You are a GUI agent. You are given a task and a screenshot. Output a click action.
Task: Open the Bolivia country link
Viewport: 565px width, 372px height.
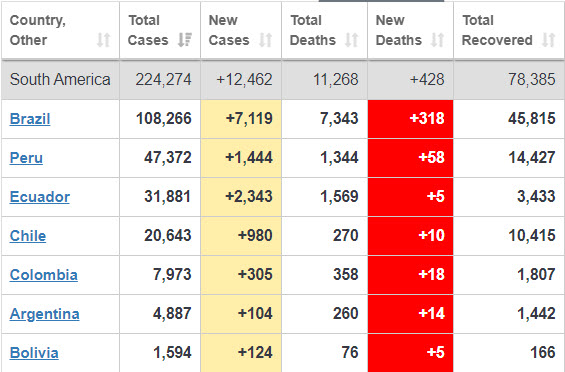tap(34, 353)
